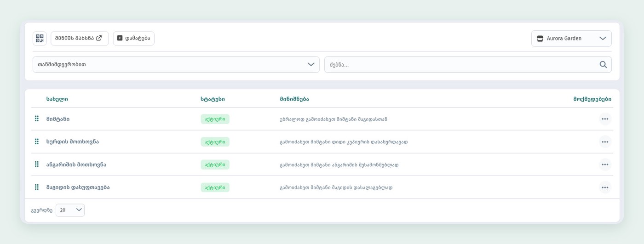This screenshot has height=244, width=644.
Task: Open the Aurora Garden venue dropdown
Action: tap(571, 39)
